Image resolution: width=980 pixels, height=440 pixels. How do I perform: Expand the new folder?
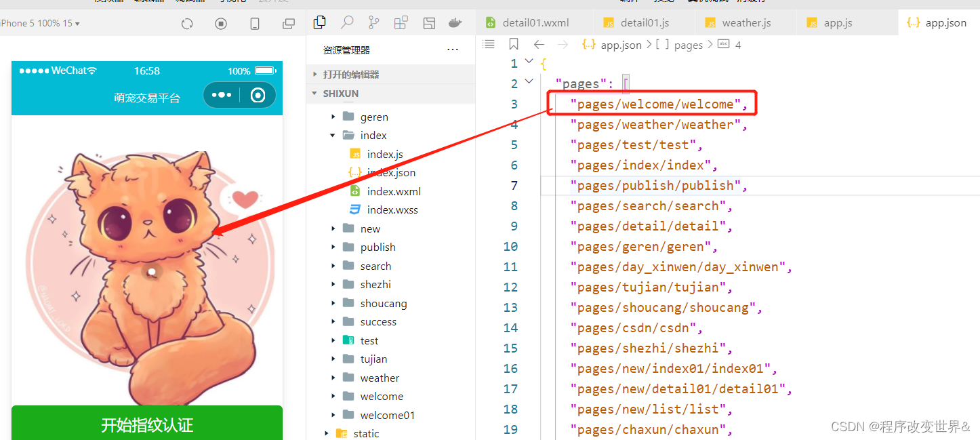333,229
